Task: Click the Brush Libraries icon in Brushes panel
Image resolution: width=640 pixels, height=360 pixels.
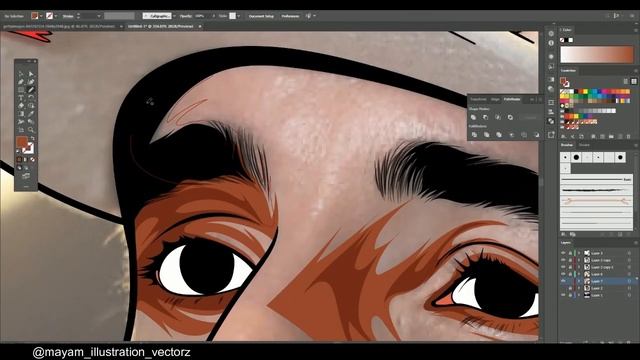Action: pos(564,234)
